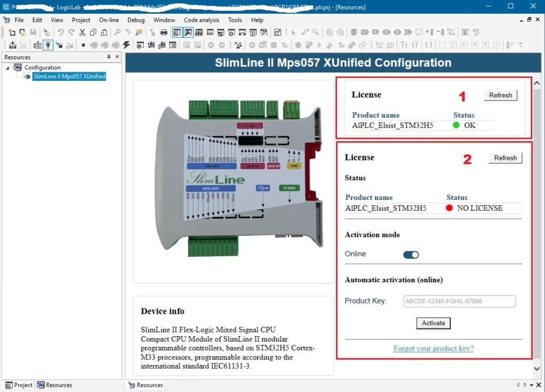This screenshot has height=392, width=545.
Task: Open the Code analysis menu
Action: (202, 20)
